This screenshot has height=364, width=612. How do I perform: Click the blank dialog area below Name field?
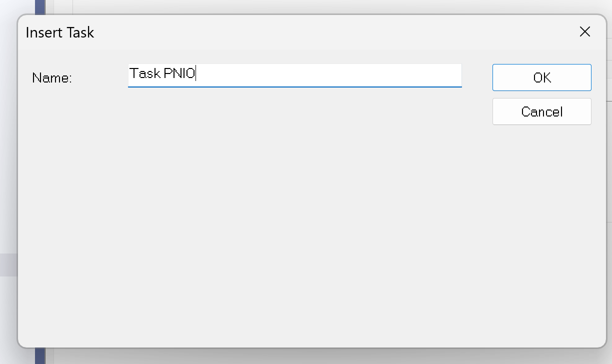click(294, 210)
